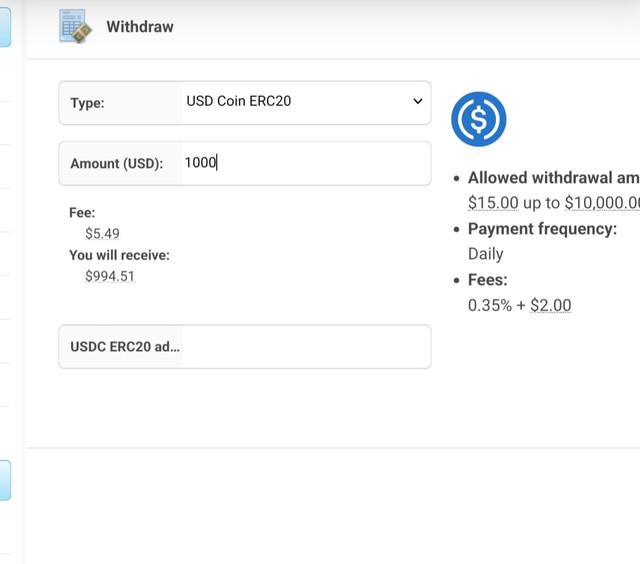Click the truncated USDC ERC20 address label
Image resolution: width=640 pixels, height=564 pixels.
coord(125,347)
